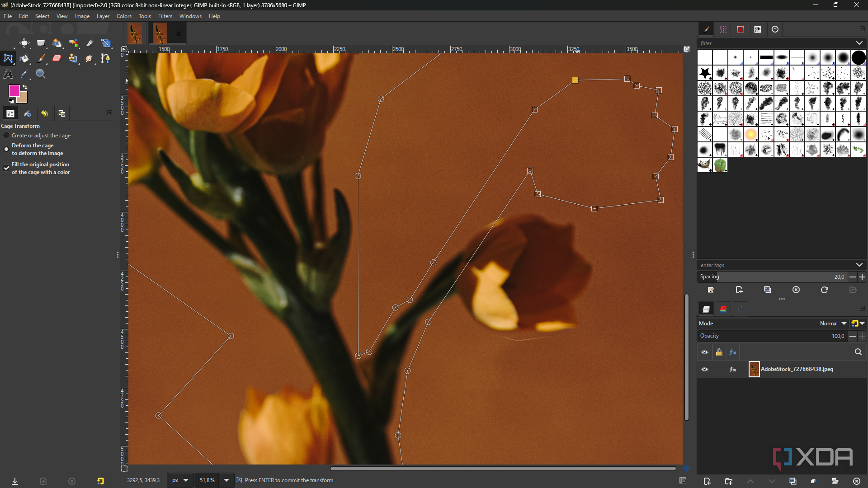Create a new brush in Brushes panel
The height and width of the screenshot is (488, 868).
(739, 290)
